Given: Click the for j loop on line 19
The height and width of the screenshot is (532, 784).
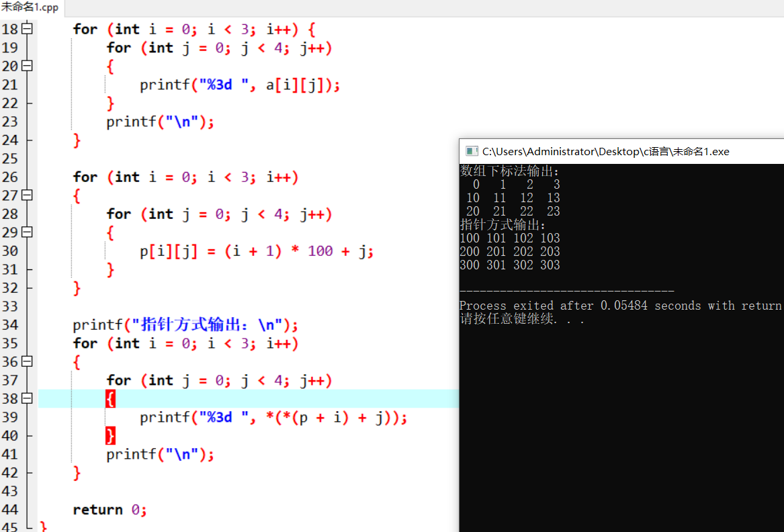Looking at the screenshot, I should (x=219, y=48).
